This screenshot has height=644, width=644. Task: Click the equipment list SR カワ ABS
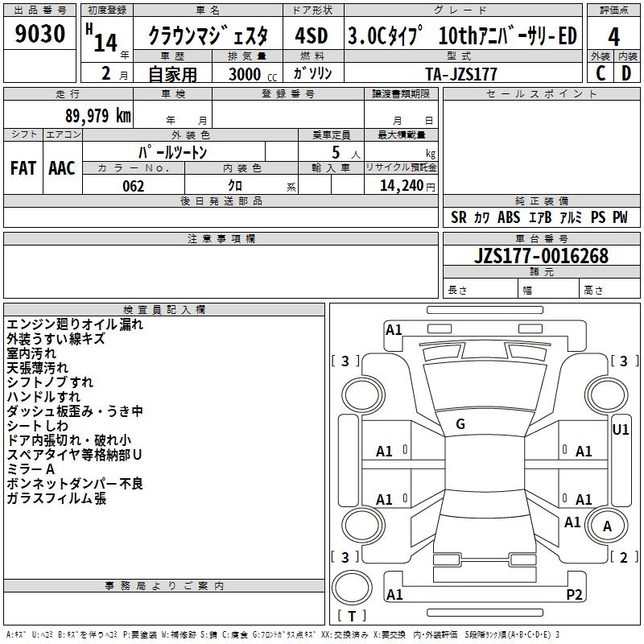click(539, 217)
